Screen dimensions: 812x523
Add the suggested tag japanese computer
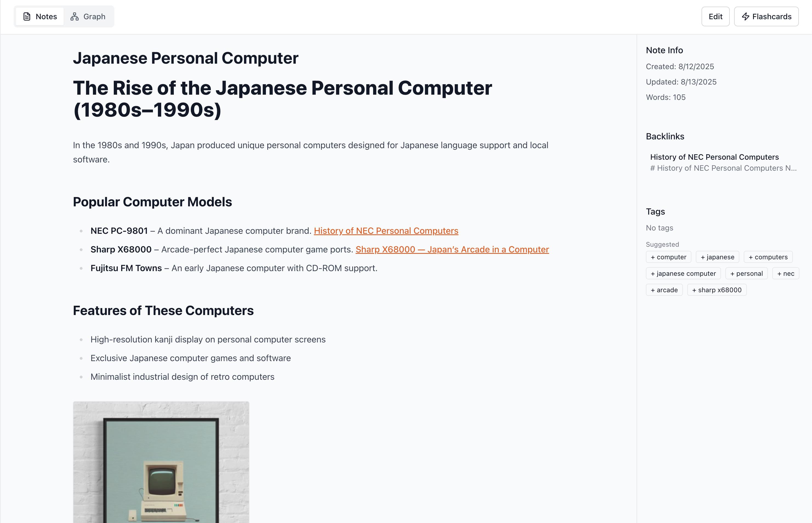(x=683, y=274)
